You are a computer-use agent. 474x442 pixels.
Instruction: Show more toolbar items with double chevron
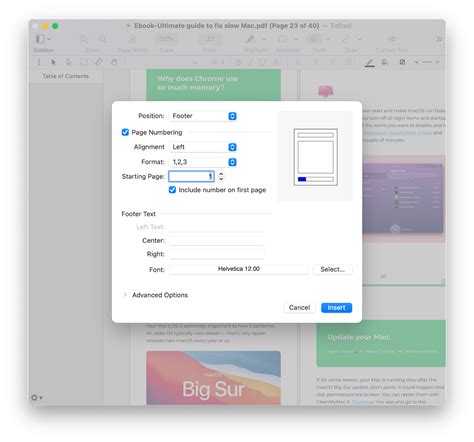coord(439,39)
